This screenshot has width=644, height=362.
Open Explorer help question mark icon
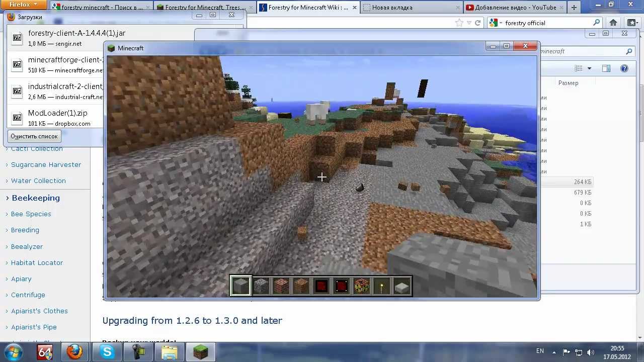(624, 68)
